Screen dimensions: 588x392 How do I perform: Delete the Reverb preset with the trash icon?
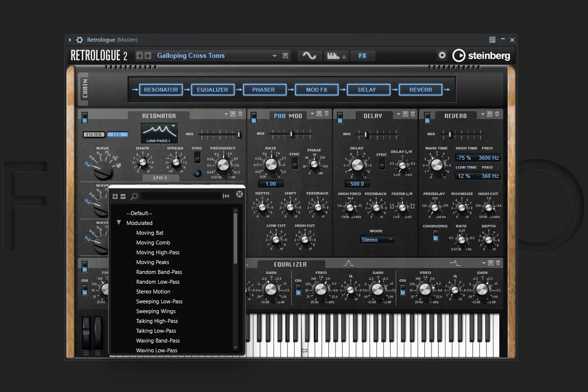[x=497, y=114]
